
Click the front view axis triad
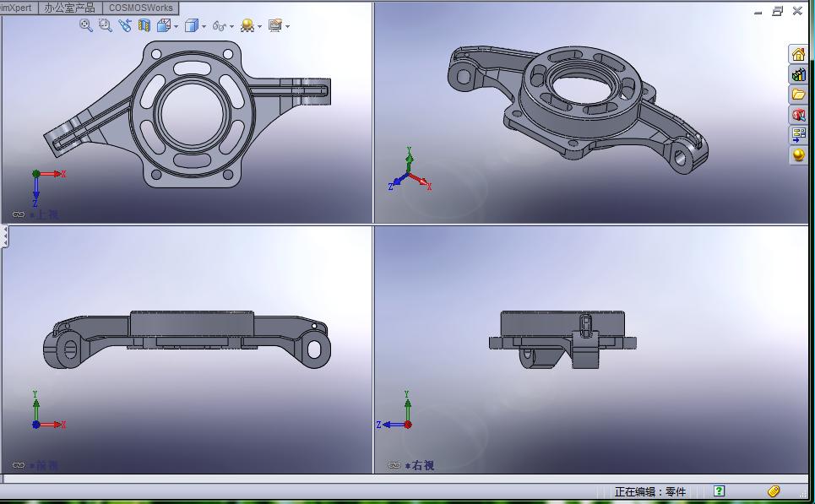click(x=48, y=410)
